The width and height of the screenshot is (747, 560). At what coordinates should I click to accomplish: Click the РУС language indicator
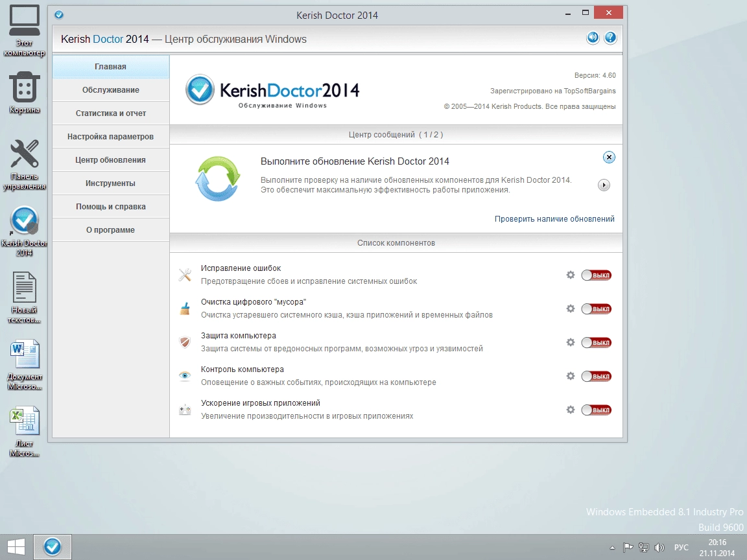[x=682, y=548]
